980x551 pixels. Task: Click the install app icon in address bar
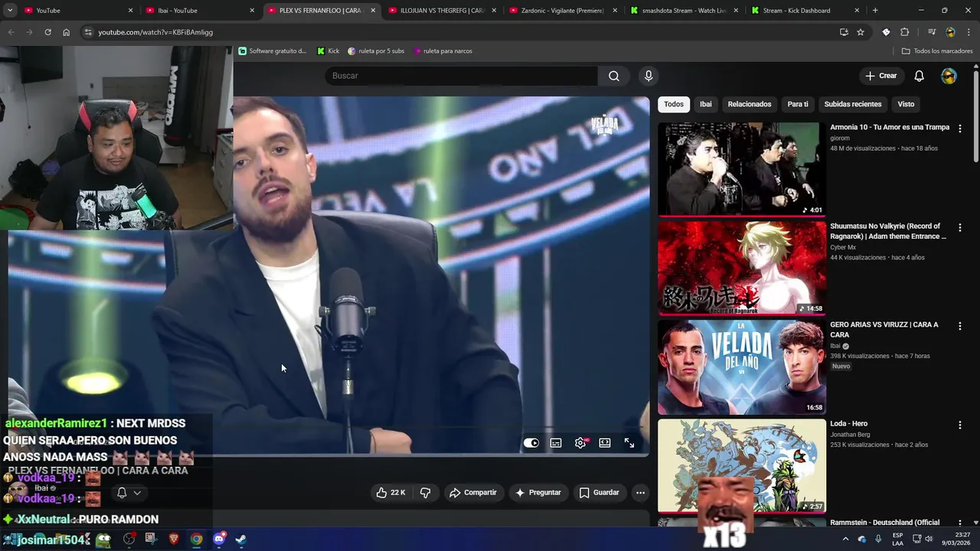pyautogui.click(x=844, y=32)
